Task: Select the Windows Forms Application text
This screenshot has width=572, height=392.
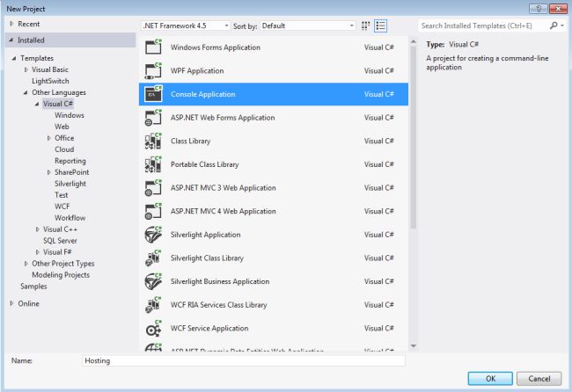Action: (216, 47)
